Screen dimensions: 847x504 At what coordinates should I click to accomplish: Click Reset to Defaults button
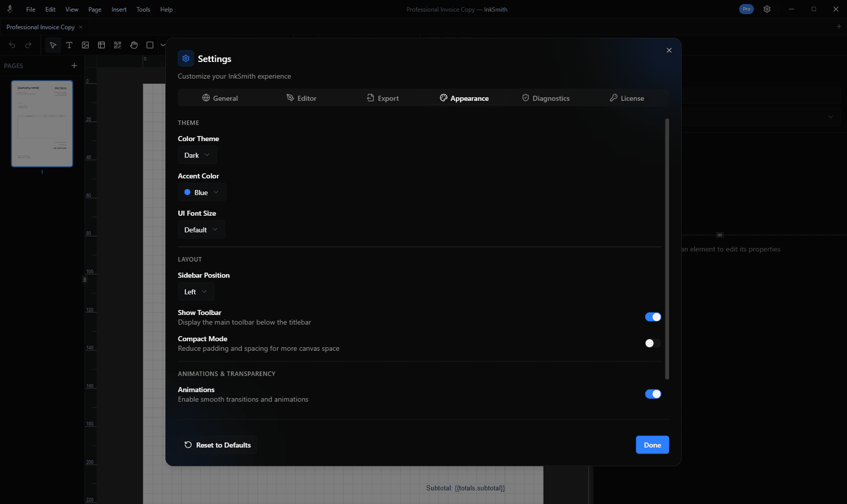(x=217, y=445)
